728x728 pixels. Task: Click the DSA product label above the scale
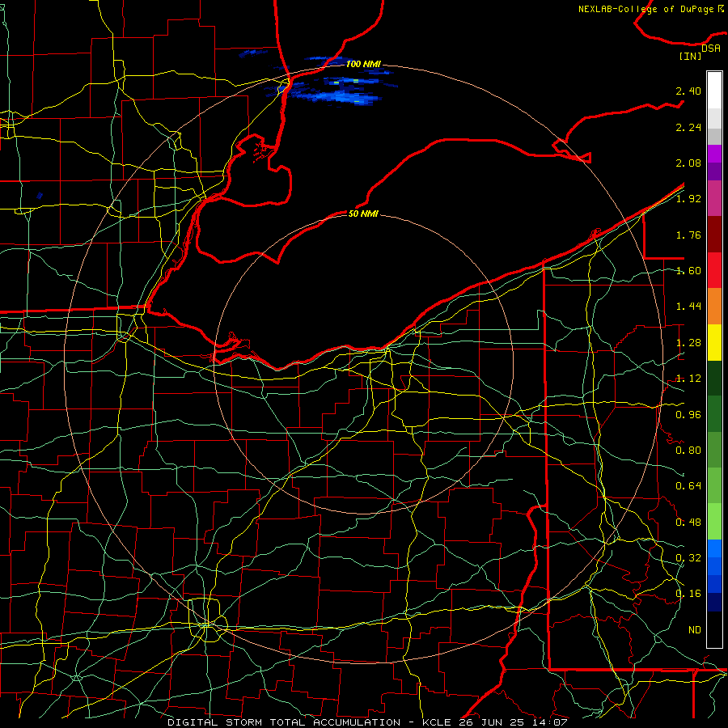(x=711, y=48)
